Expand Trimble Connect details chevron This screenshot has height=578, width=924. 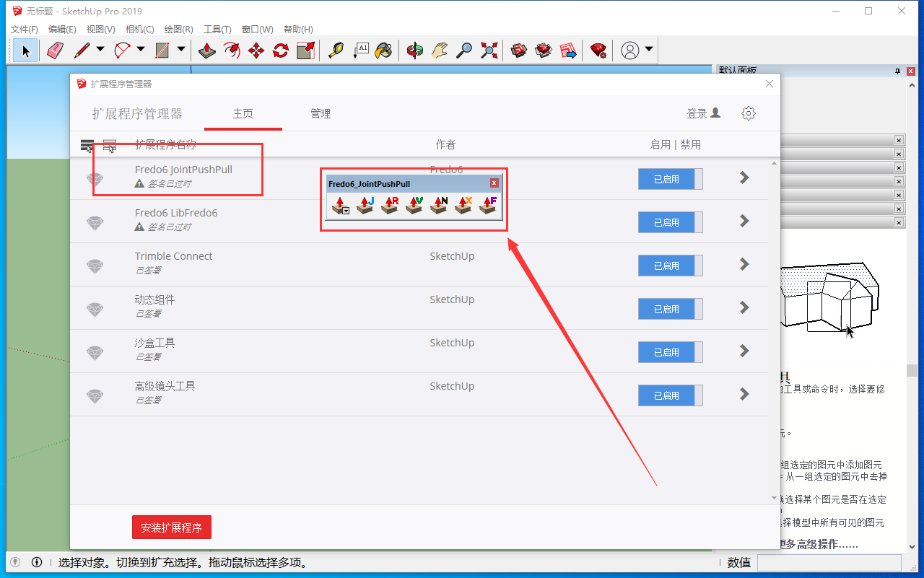pyautogui.click(x=745, y=264)
